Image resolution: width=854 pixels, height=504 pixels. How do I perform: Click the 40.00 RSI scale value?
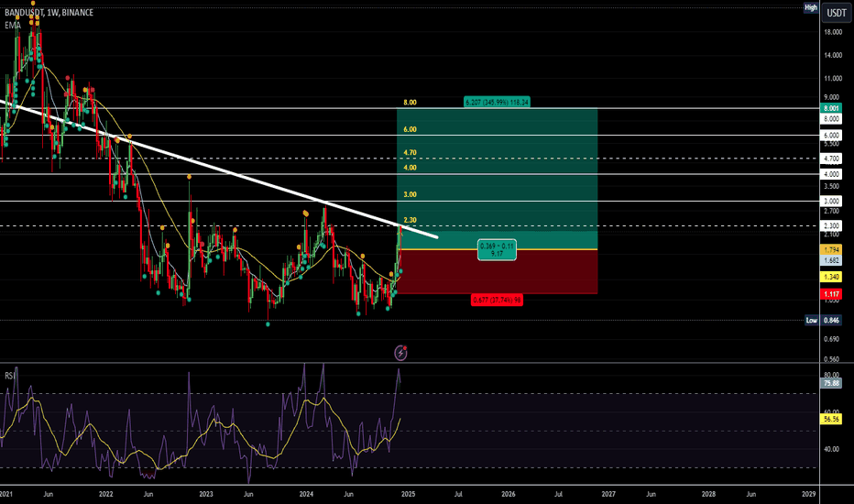[831, 450]
